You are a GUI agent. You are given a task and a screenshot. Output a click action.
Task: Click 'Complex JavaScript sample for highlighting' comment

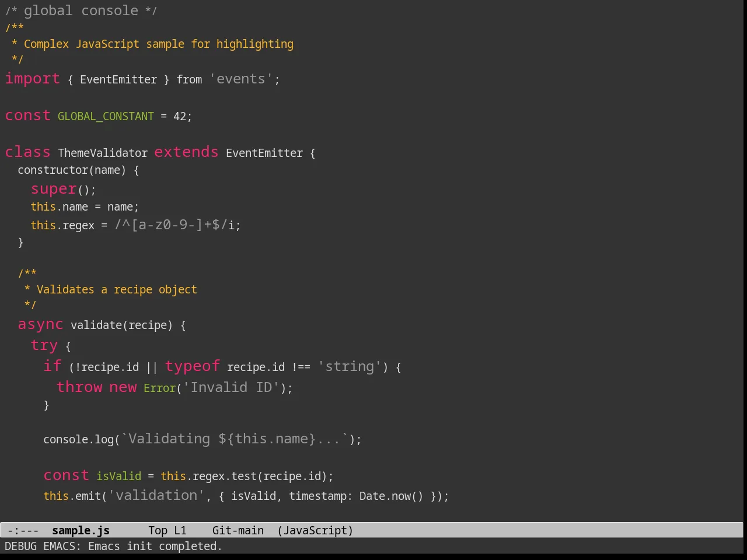[159, 44]
